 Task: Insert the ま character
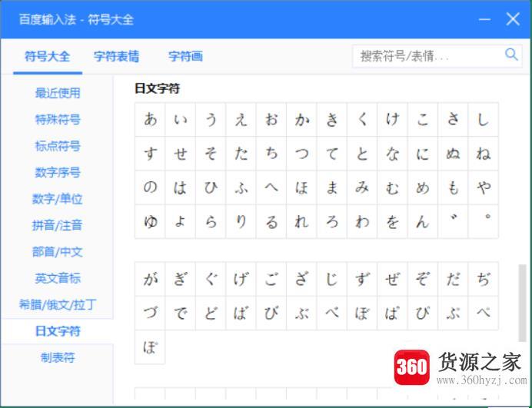(x=332, y=187)
